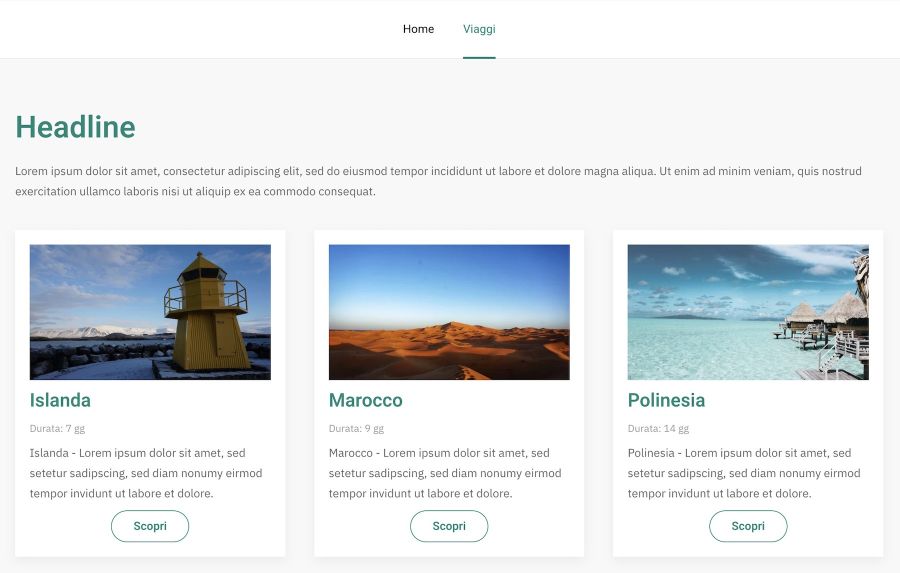900x573 pixels.
Task: Click the 'Durata: 14 gg' label
Action: tap(658, 429)
